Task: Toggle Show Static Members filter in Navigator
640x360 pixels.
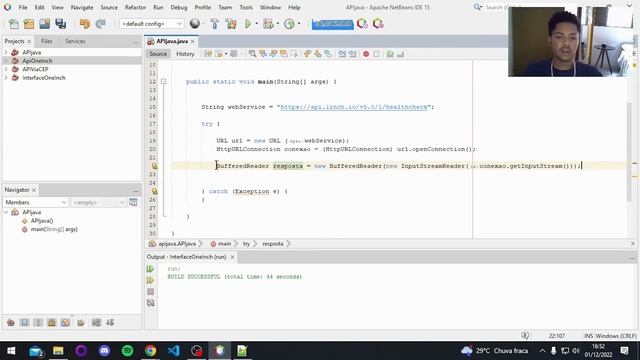Action: pos(38,323)
